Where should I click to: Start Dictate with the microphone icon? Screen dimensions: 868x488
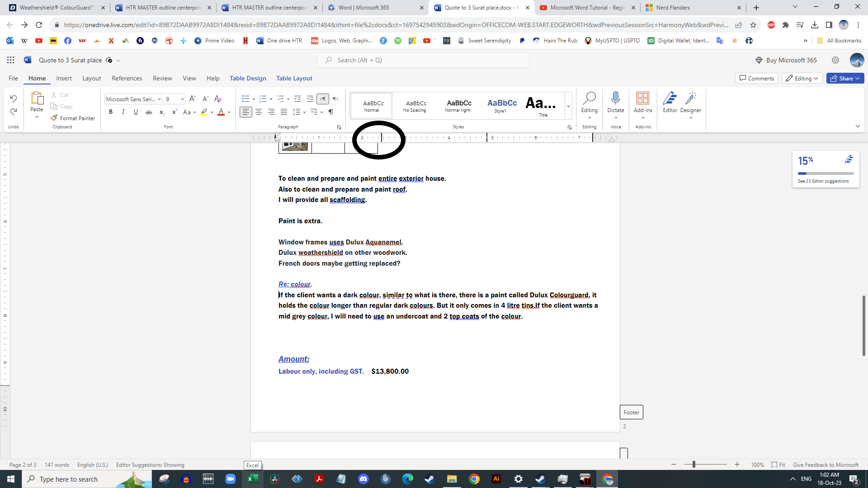tap(615, 99)
